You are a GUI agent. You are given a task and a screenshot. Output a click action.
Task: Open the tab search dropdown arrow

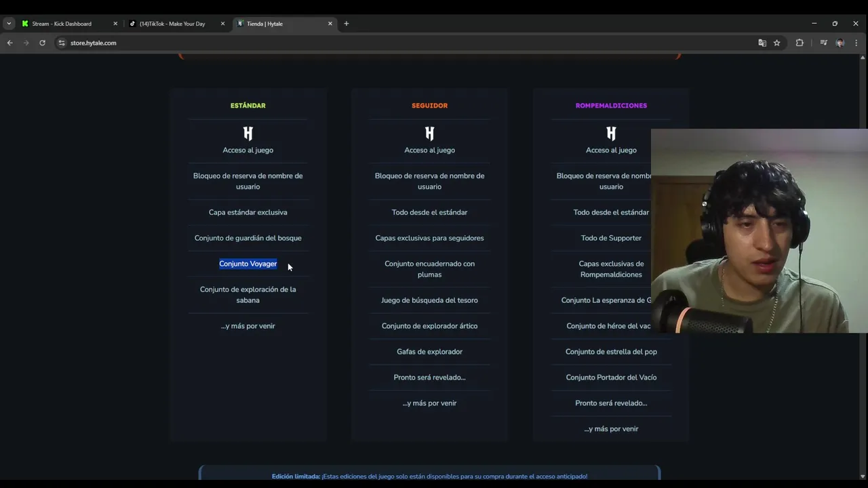point(9,24)
